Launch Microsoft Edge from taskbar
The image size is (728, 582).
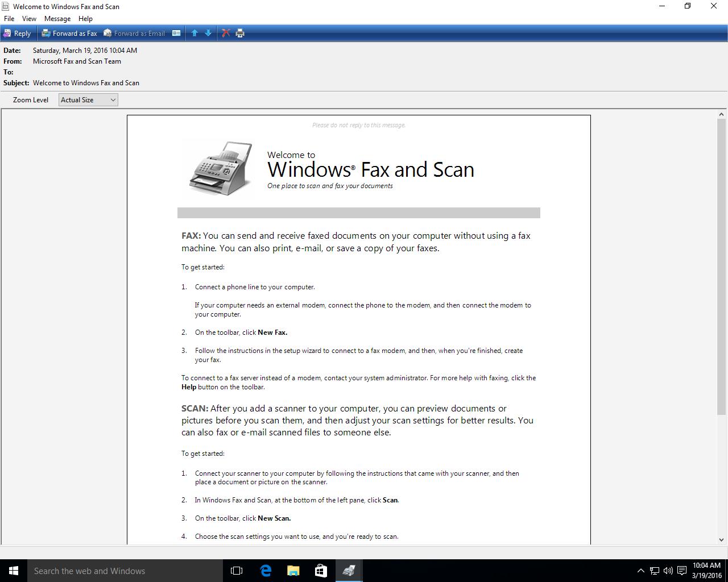(x=266, y=571)
